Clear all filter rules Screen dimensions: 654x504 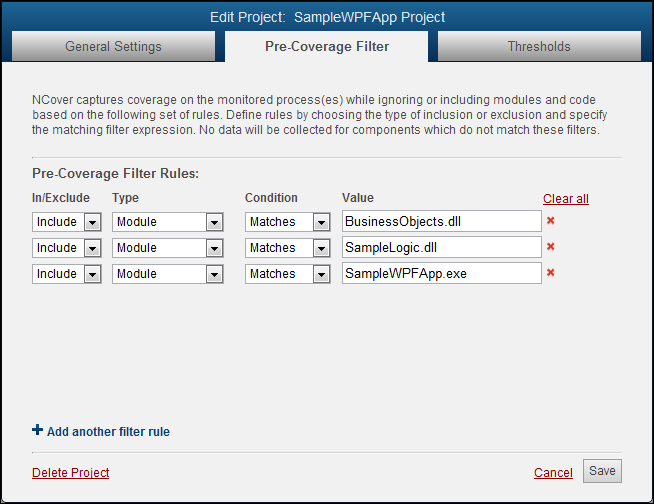tap(565, 199)
